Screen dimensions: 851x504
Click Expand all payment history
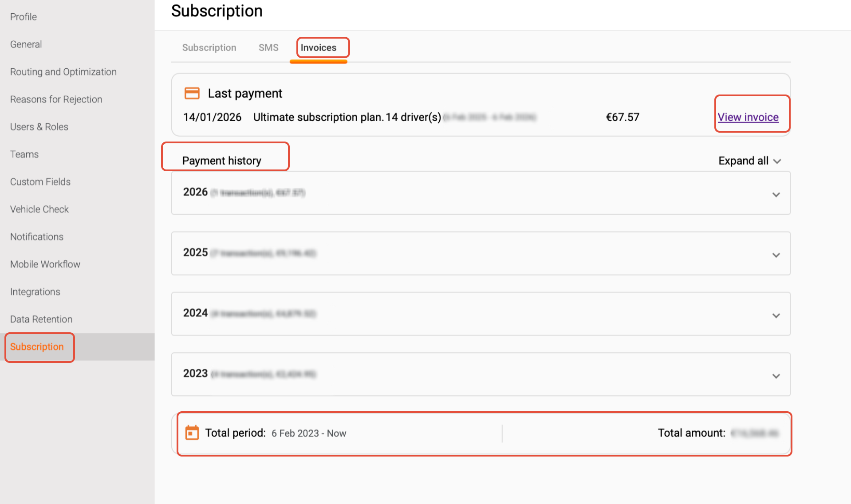pos(749,161)
